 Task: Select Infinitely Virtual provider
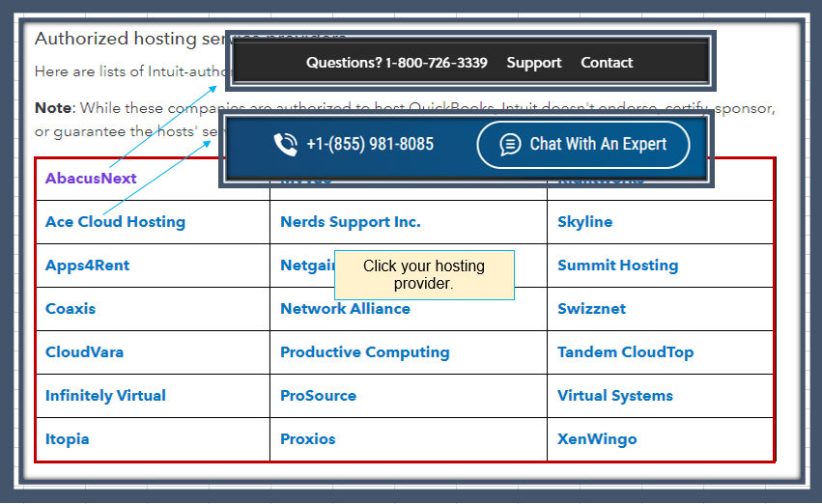pos(105,396)
